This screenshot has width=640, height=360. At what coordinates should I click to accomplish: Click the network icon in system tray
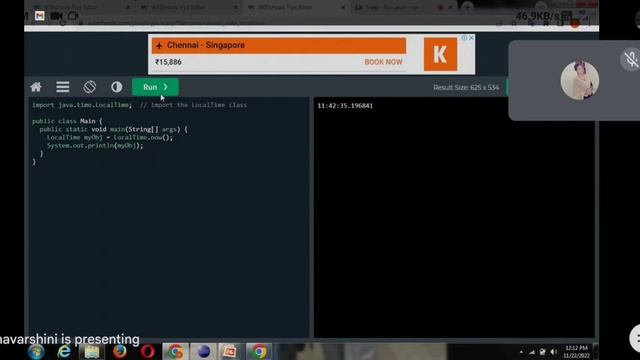tap(532, 352)
